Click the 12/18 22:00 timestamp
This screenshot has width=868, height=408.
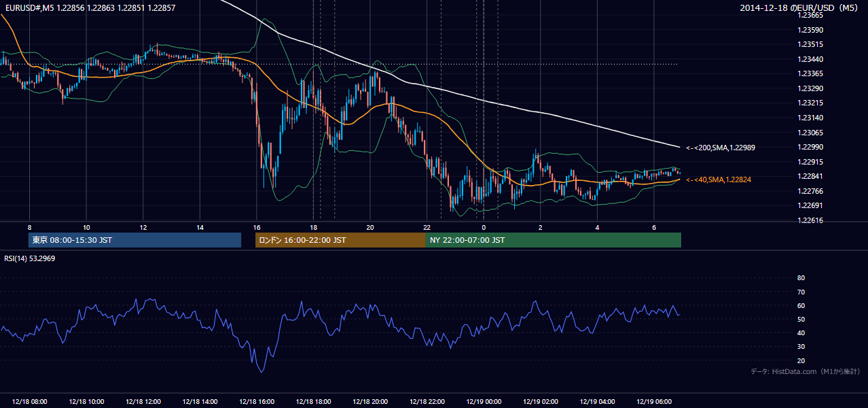click(427, 402)
